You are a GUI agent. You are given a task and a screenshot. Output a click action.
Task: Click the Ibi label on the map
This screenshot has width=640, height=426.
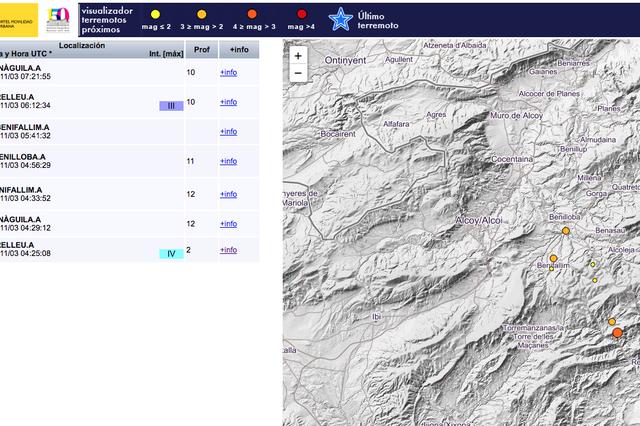[x=376, y=317]
